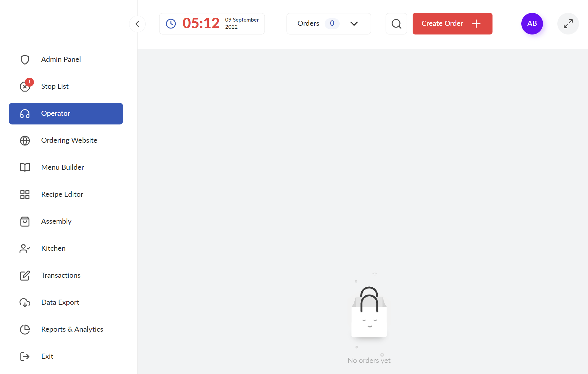The height and width of the screenshot is (374, 588).
Task: Click the Create Order button
Action: pyautogui.click(x=452, y=24)
